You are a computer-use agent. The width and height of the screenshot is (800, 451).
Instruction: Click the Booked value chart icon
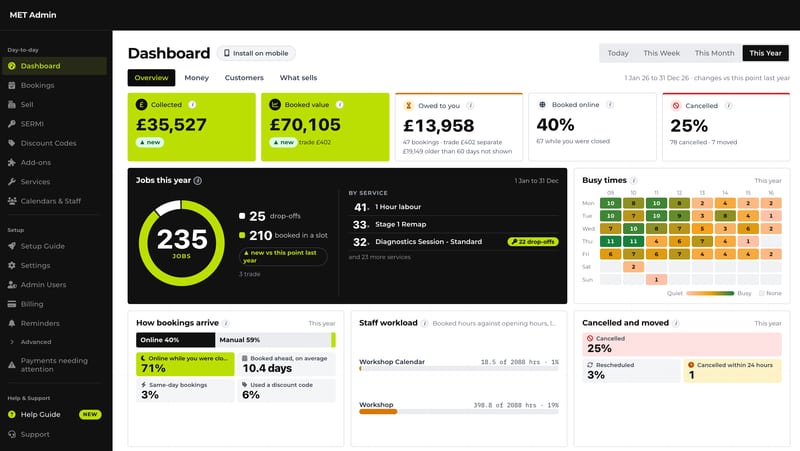pos(275,105)
